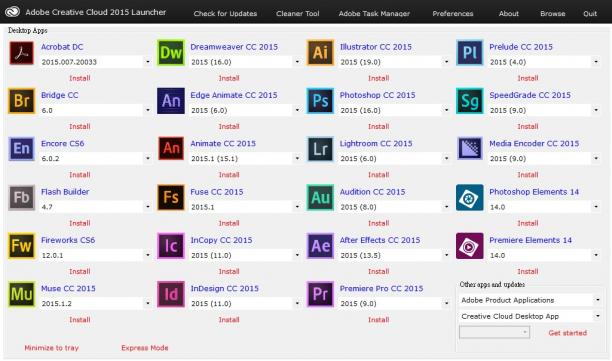Choose the Media Encoder CC 2015 icon
The image size is (612, 361).
tap(470, 149)
